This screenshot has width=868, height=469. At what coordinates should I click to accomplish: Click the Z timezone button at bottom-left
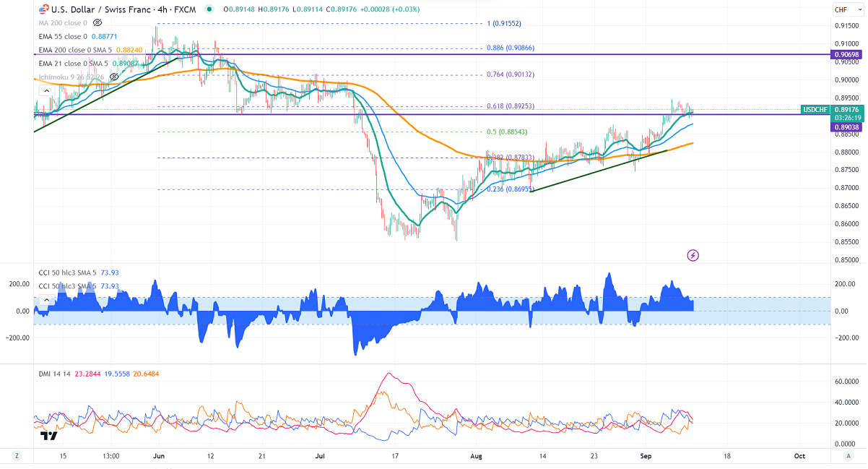(16, 456)
